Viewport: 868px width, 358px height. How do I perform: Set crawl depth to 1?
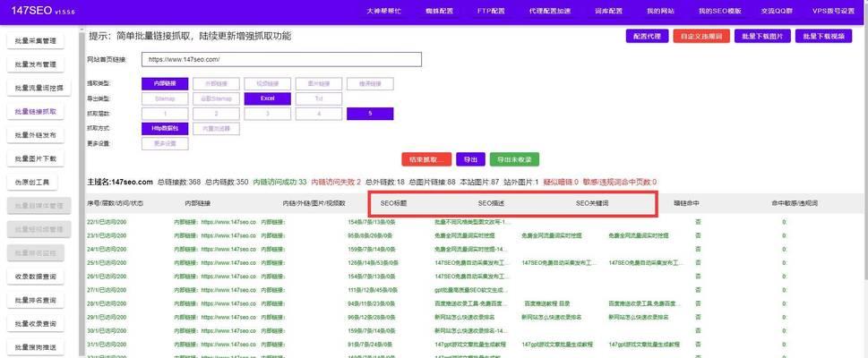(x=165, y=114)
